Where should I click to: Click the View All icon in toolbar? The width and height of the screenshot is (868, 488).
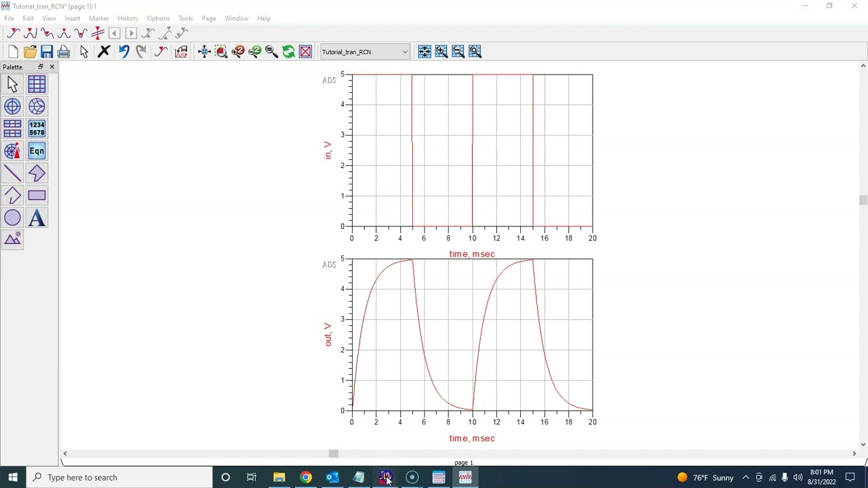point(204,52)
